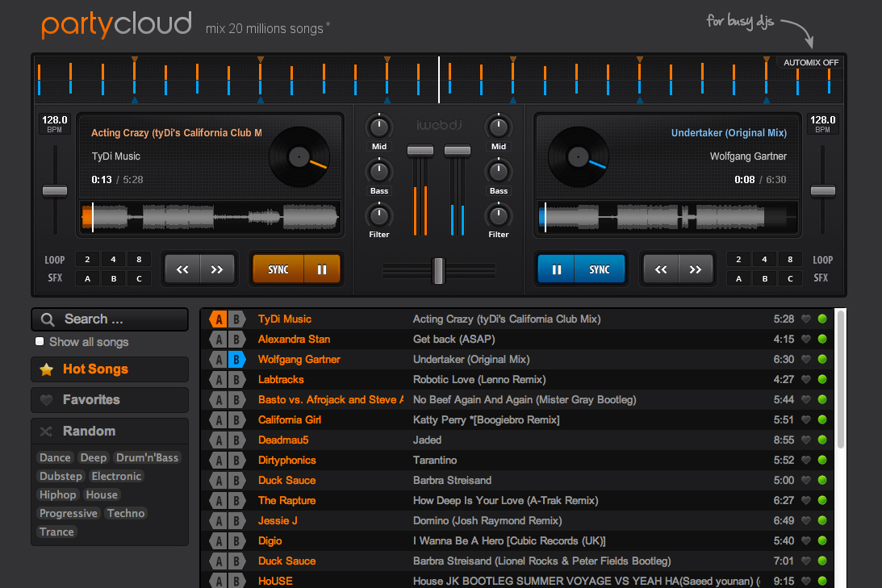This screenshot has height=588, width=882.
Task: Set left deck loop to 4 beats
Action: [113, 259]
